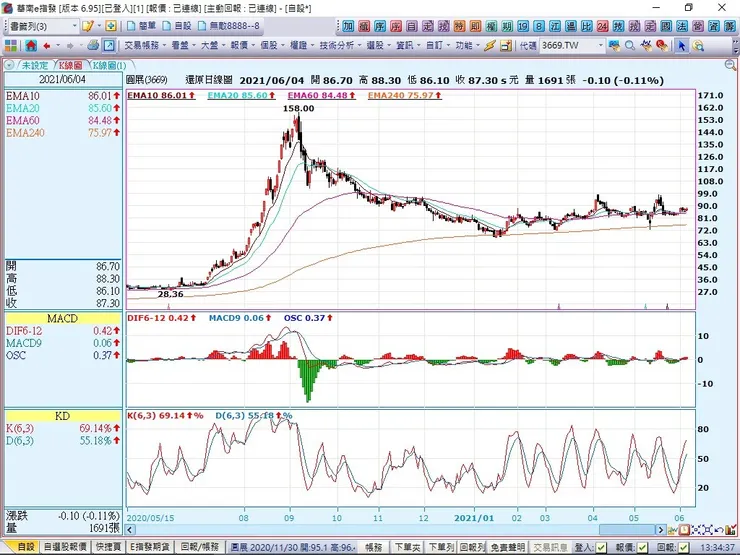Click the orange '即' toolbar icon
Viewport: 740px width, 555px height.
tap(475, 26)
